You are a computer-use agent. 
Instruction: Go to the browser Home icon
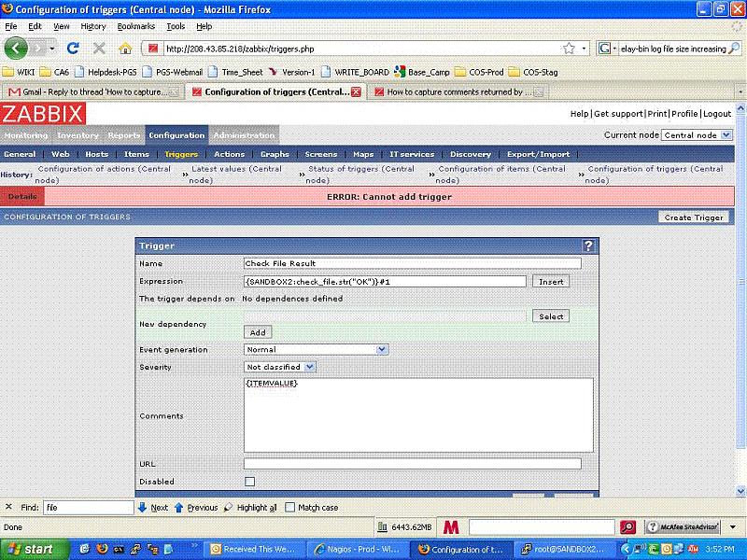pos(124,48)
